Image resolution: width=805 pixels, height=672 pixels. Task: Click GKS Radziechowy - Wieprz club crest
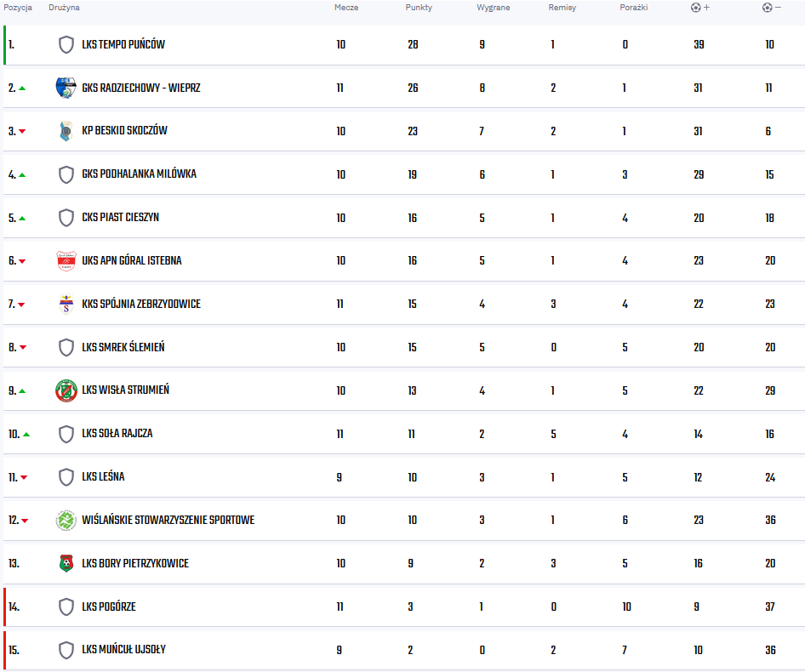[66, 88]
